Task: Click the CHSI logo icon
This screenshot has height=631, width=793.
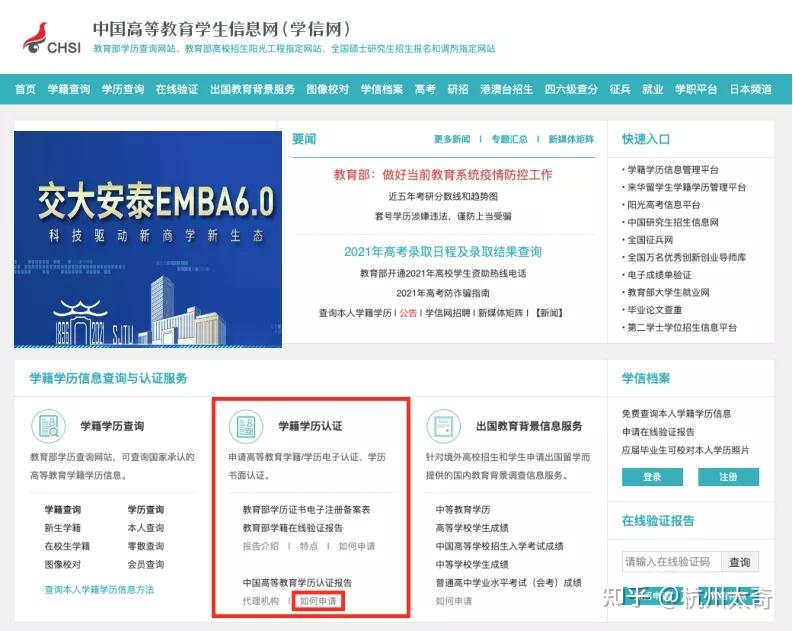Action: coord(52,38)
